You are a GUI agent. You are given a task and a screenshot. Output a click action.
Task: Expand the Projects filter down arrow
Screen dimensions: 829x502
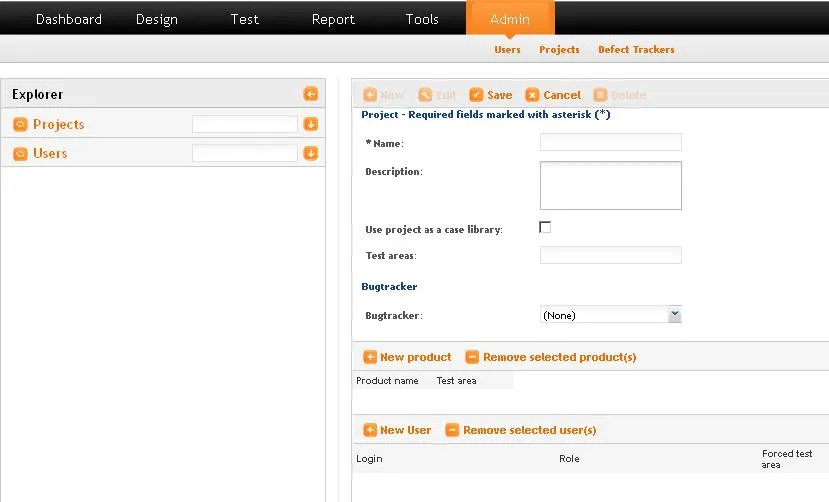(x=311, y=124)
